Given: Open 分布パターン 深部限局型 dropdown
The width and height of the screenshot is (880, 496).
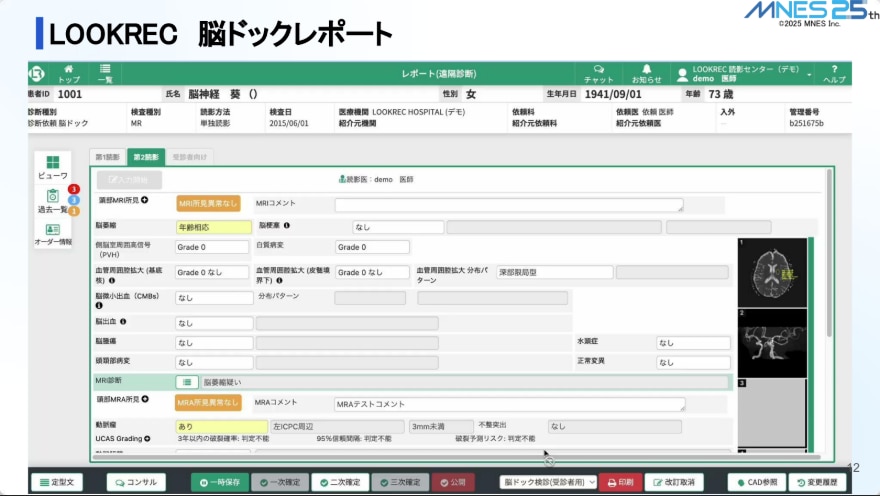Looking at the screenshot, I should 554,272.
